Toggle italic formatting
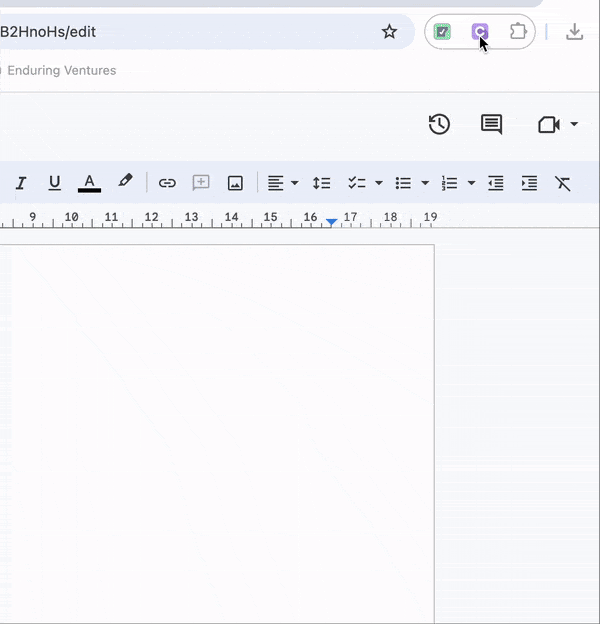Screen dimensions: 600x624 21,183
